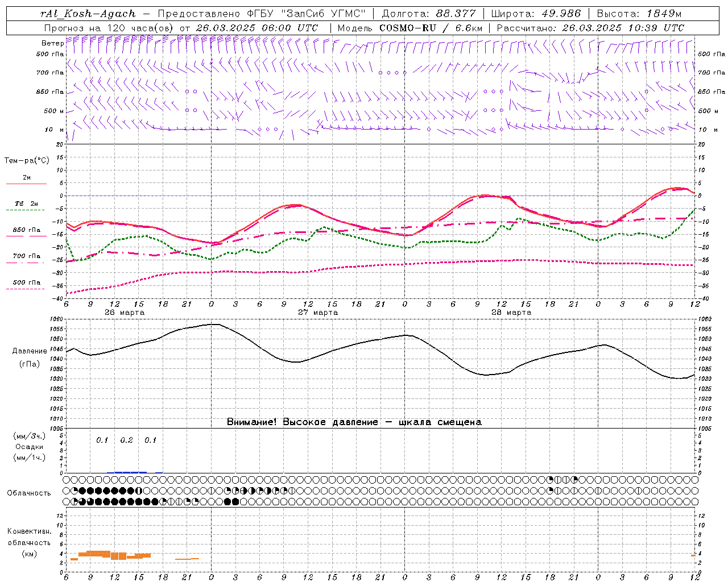Image resolution: width=728 pixels, height=582 pixels.
Task: Click the Высота: 1849м text
Action: [639, 14]
